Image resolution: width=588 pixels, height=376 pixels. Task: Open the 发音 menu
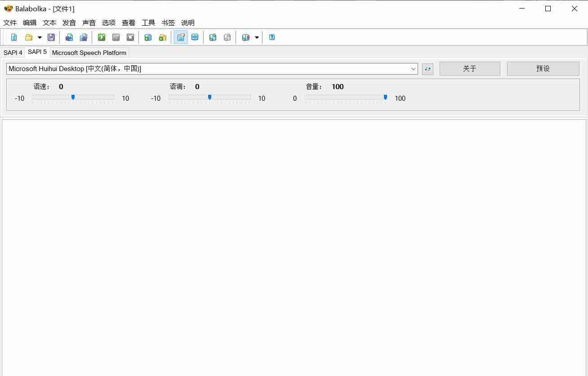(x=69, y=22)
